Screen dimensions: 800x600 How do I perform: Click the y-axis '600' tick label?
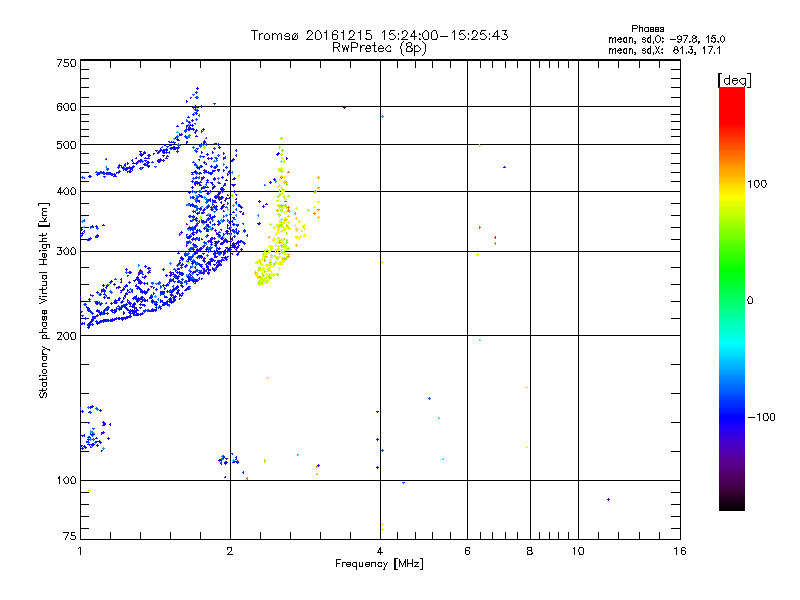tap(66, 107)
